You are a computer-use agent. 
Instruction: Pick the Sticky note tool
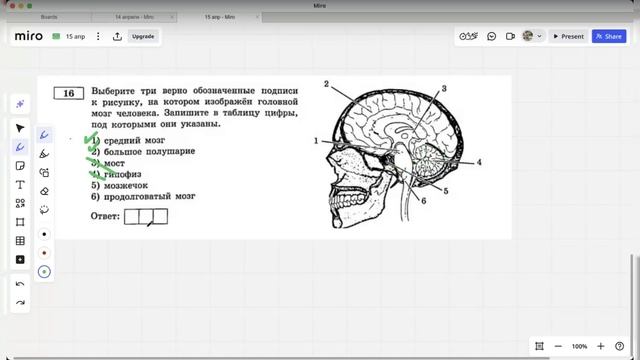point(20,166)
